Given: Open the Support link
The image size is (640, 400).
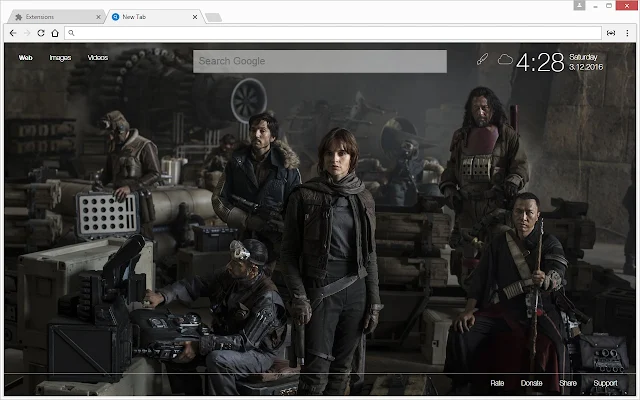Looking at the screenshot, I should (605, 383).
